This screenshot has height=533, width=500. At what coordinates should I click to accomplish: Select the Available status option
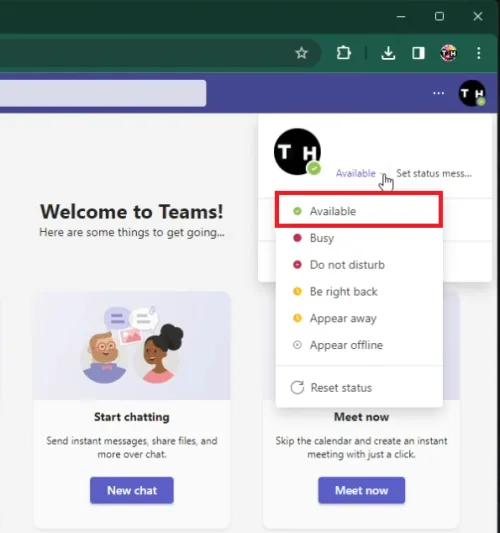click(x=359, y=211)
